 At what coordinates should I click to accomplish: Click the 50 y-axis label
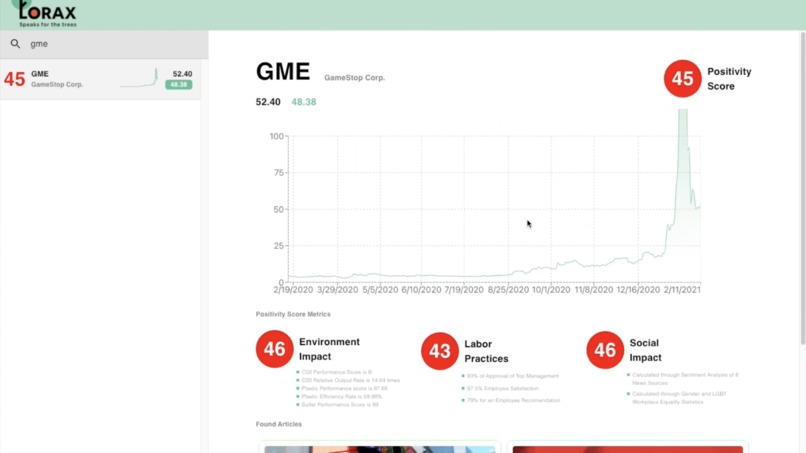[279, 209]
